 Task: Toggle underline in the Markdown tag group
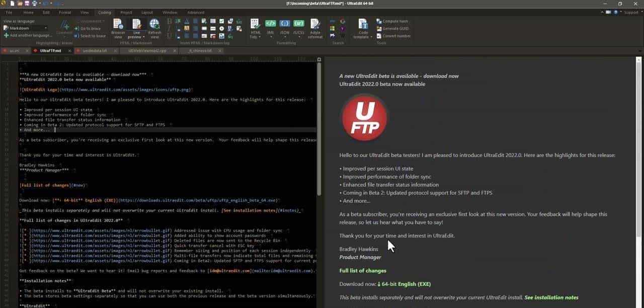click(x=169, y=35)
